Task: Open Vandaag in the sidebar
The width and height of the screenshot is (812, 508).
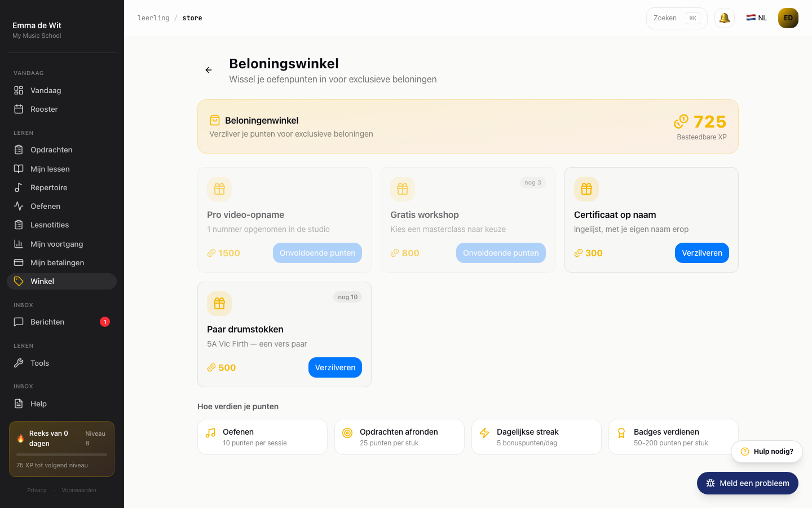Action: click(61, 90)
